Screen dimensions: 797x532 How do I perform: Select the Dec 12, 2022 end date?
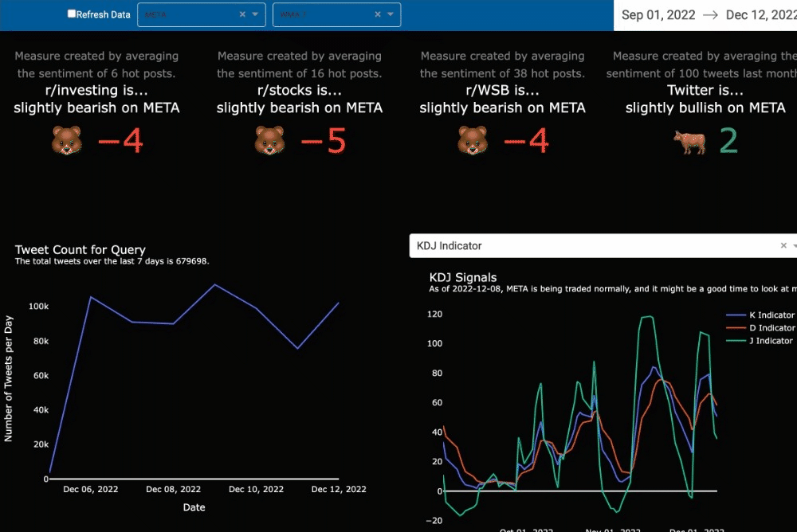(761, 15)
